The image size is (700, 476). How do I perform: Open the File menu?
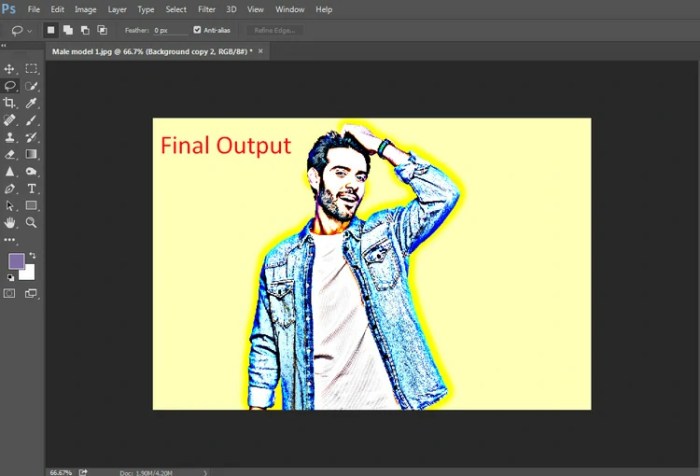(x=34, y=9)
